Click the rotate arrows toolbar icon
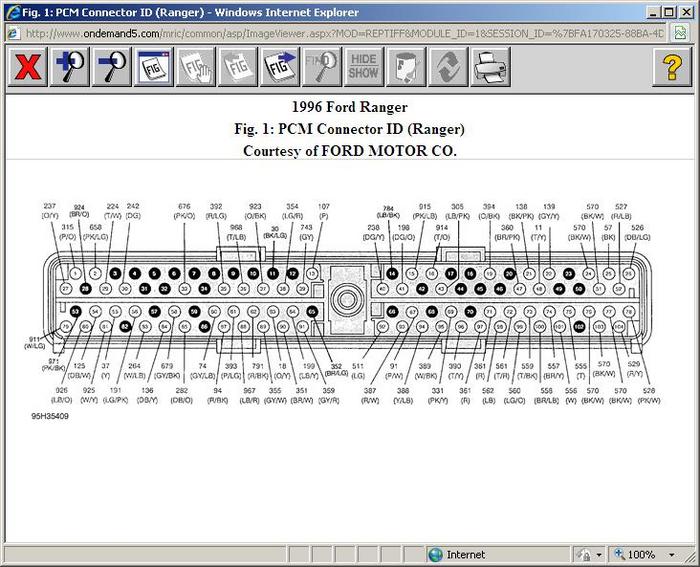Screen dimensions: 700x567 (448, 67)
